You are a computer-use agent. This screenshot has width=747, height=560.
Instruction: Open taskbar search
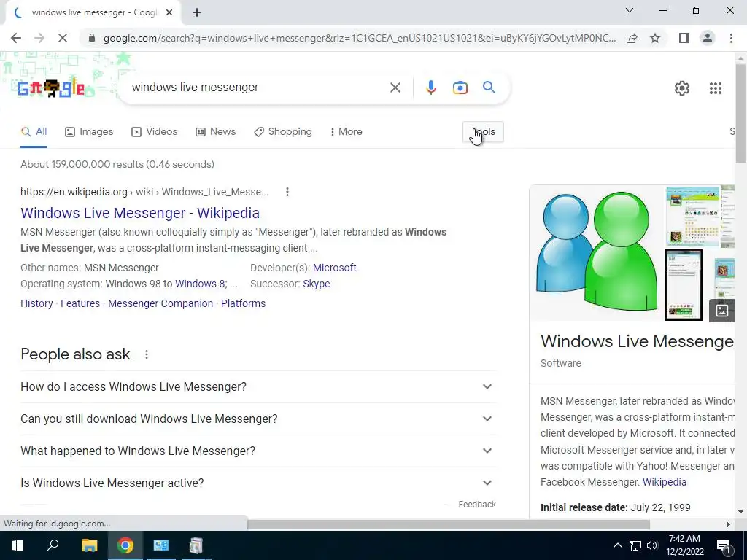click(x=53, y=545)
